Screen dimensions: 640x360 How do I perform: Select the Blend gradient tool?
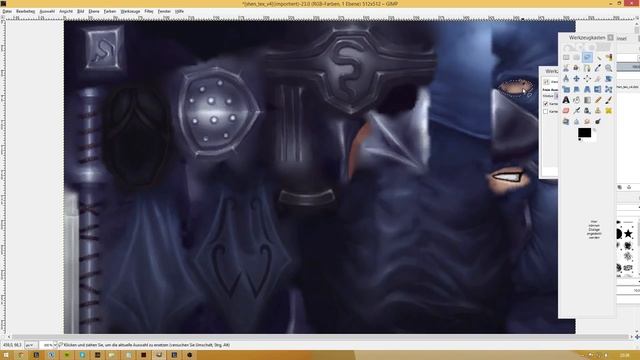tap(587, 100)
